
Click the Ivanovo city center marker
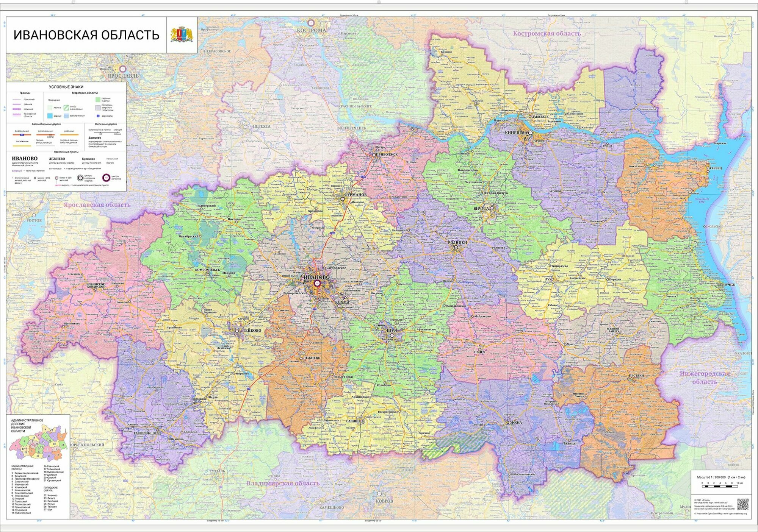pyautogui.click(x=317, y=283)
